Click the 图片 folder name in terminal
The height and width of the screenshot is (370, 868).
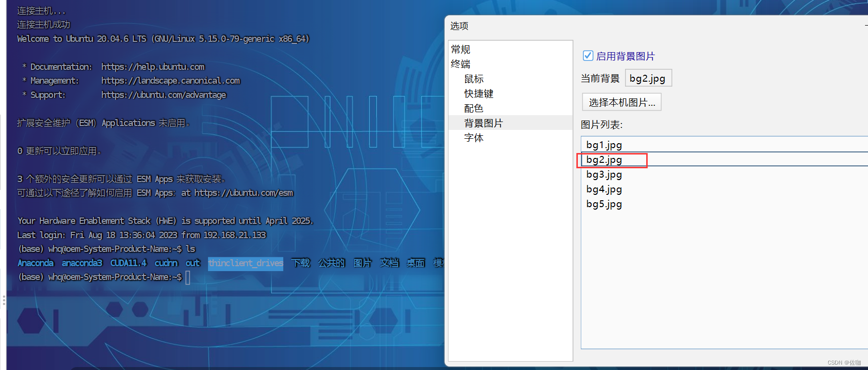[362, 263]
